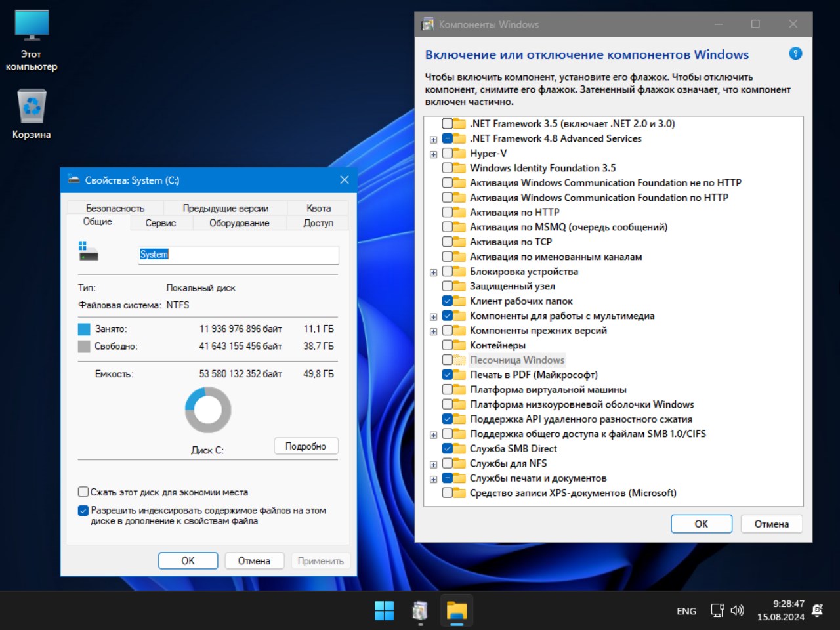This screenshot has height=630, width=840.
Task: Click the folder icon beside Клиент рабочих папок
Action: 459,301
